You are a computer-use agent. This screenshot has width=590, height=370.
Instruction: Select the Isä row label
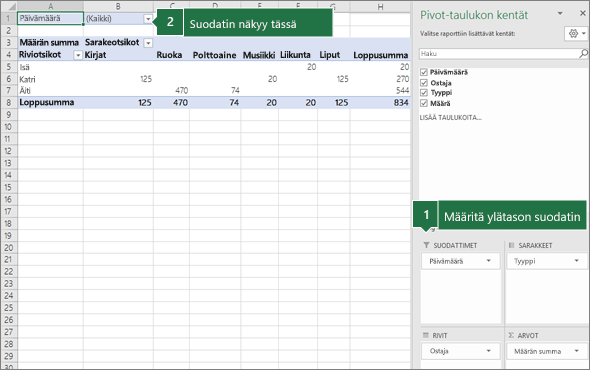click(50, 67)
